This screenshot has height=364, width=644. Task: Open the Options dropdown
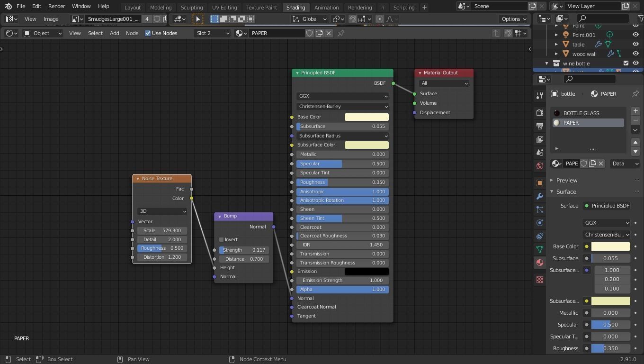point(514,19)
